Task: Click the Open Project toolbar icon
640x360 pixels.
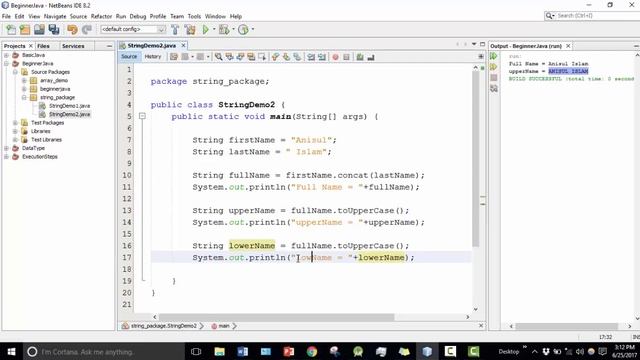Action: pyautogui.click(x=39, y=29)
